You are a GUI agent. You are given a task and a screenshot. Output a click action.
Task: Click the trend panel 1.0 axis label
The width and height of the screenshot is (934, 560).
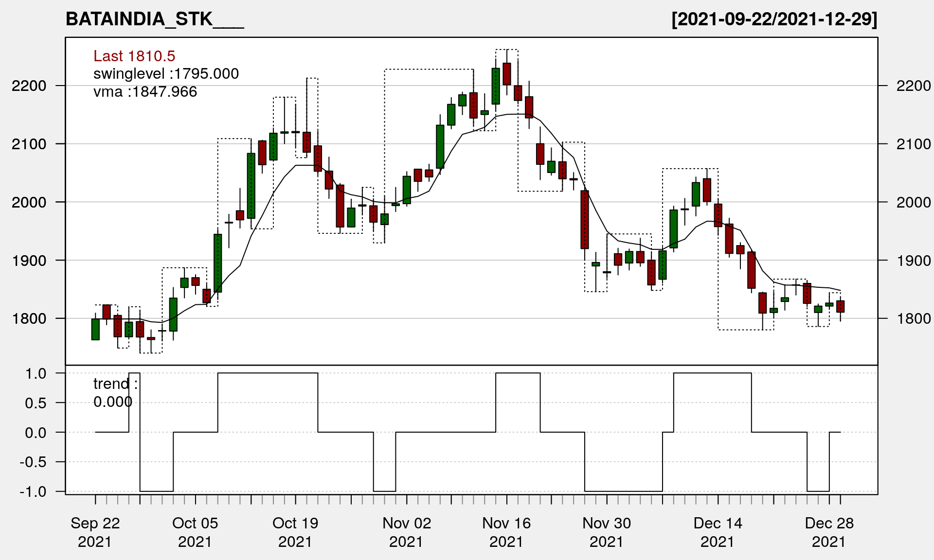(x=36, y=373)
